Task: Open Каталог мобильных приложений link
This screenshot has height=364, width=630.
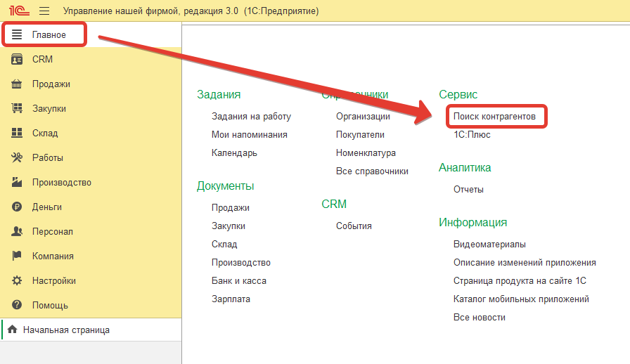Action: [521, 299]
